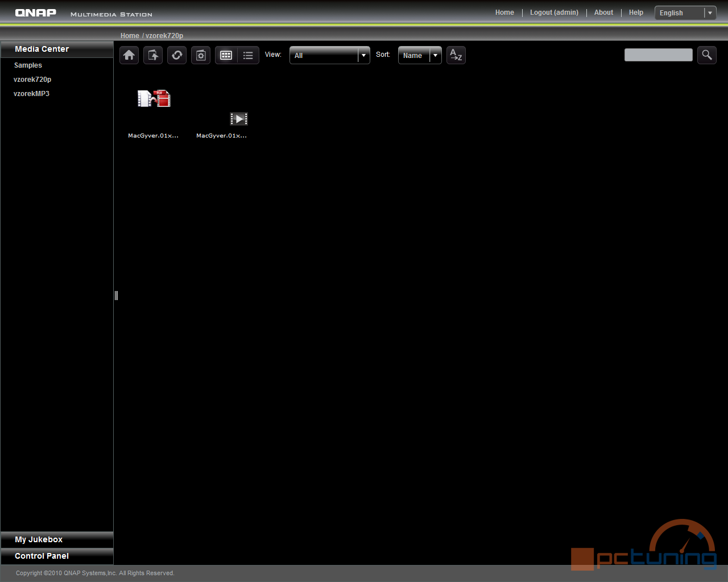Click vzorek720p in the breadcrumb path
The image size is (728, 582).
[164, 36]
